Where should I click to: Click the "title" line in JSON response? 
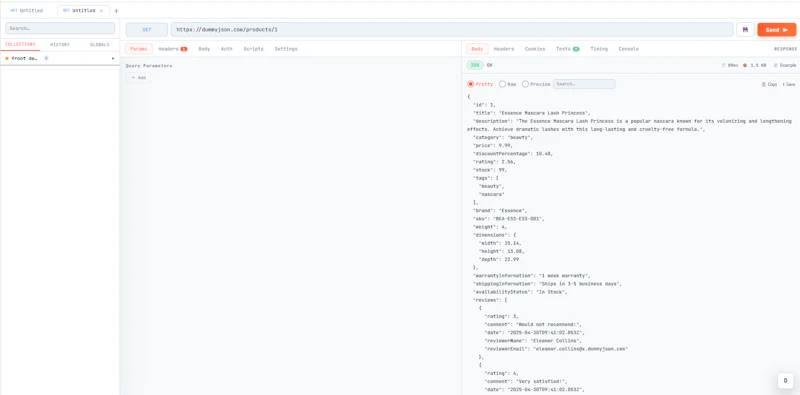pos(532,113)
